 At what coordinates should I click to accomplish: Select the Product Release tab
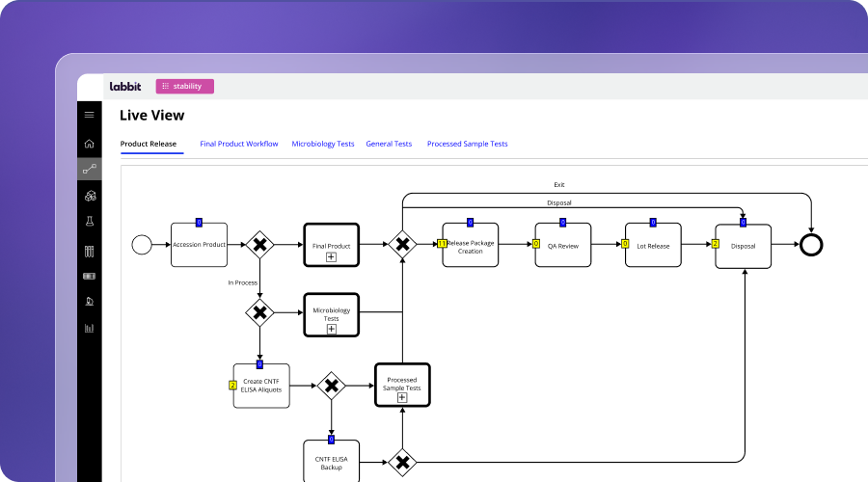coord(149,144)
